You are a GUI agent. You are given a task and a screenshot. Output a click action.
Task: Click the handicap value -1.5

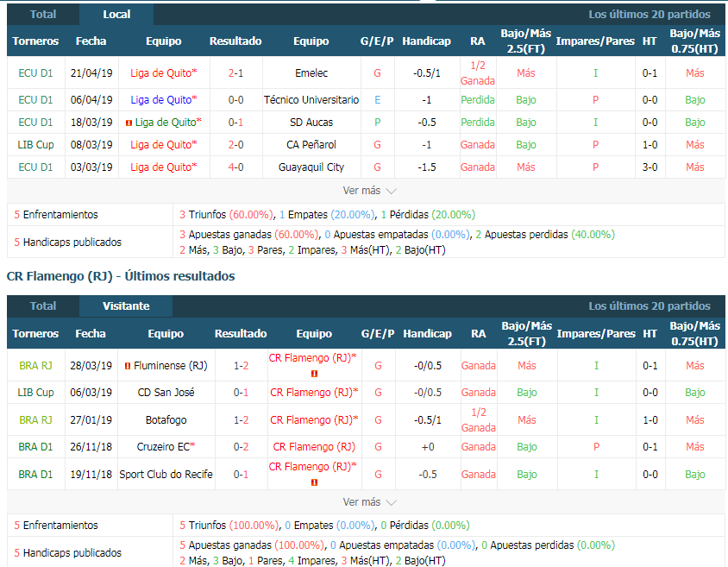pos(427,167)
